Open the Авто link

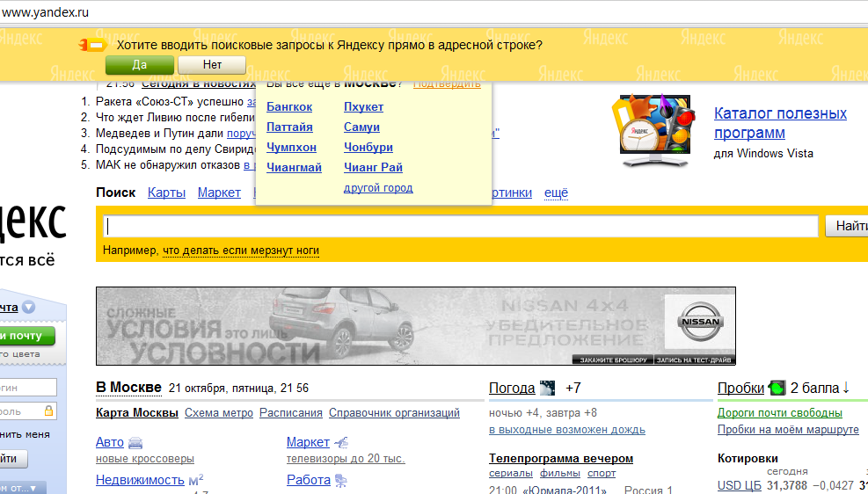coord(110,442)
